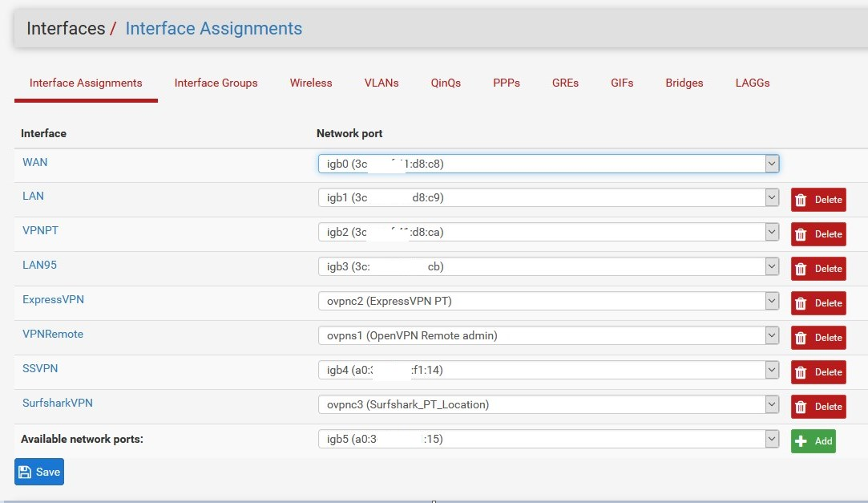This screenshot has height=503, width=868.
Task: Open the VLANs tab
Action: coord(382,83)
